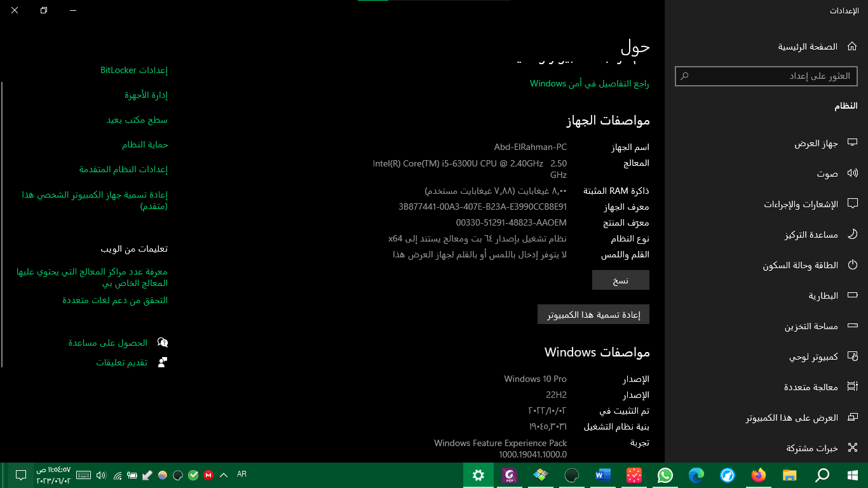Click the red MEGA tray icon
The width and height of the screenshot is (868, 488).
[x=208, y=475]
